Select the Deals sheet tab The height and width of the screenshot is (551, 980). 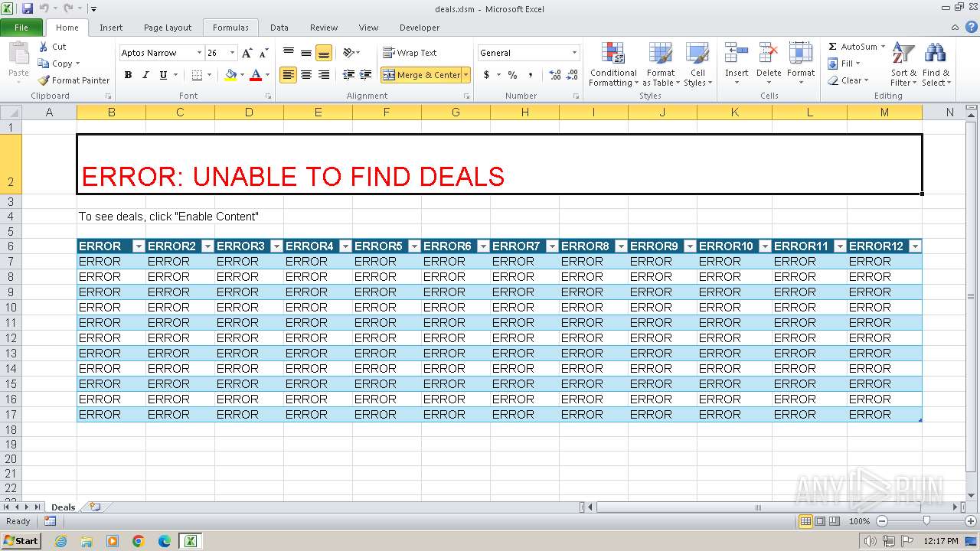pos(63,507)
